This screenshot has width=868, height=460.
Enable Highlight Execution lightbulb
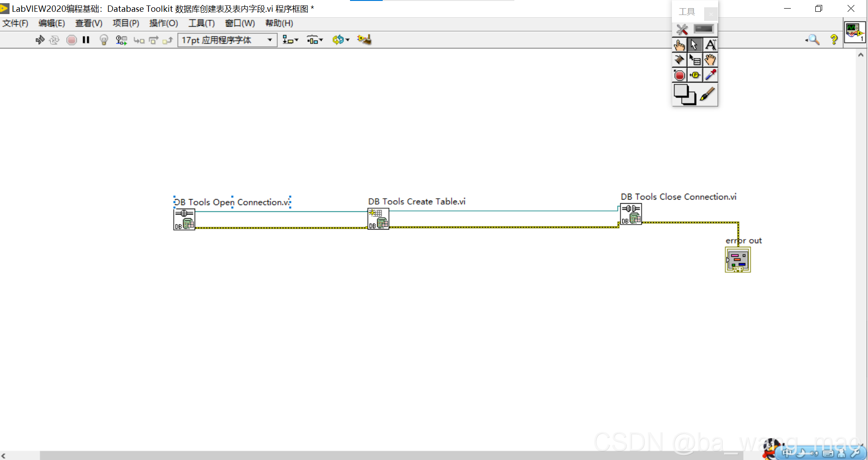[x=104, y=40]
